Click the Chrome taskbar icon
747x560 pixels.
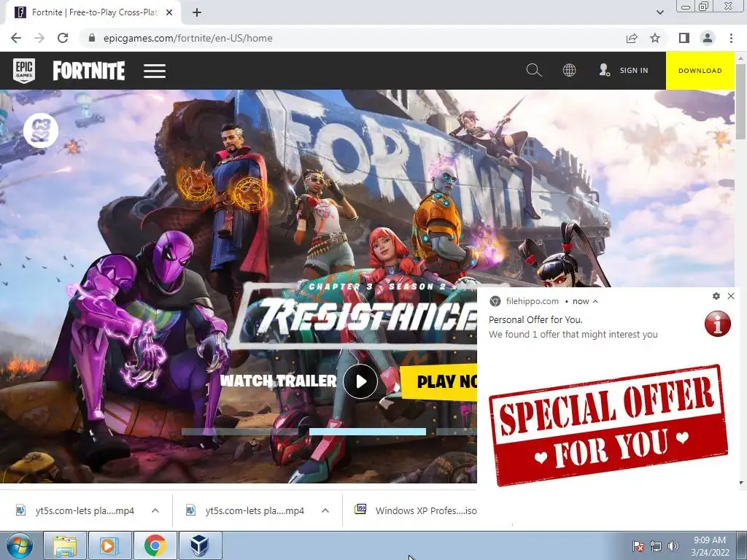[155, 545]
